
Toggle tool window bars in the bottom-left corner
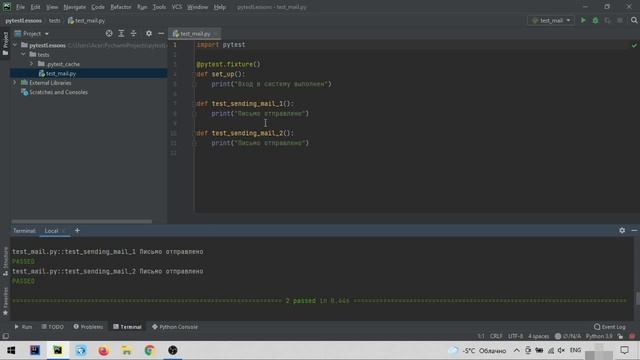(5, 336)
